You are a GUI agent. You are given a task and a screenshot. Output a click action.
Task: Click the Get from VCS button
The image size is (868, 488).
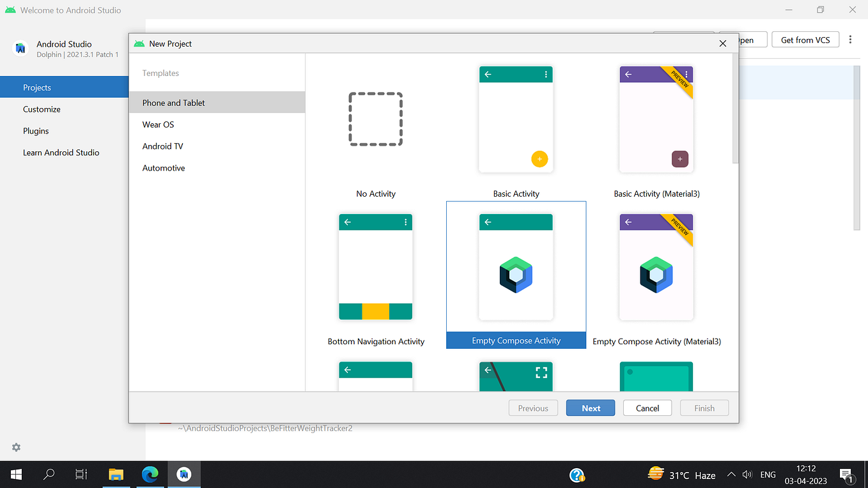(x=805, y=39)
